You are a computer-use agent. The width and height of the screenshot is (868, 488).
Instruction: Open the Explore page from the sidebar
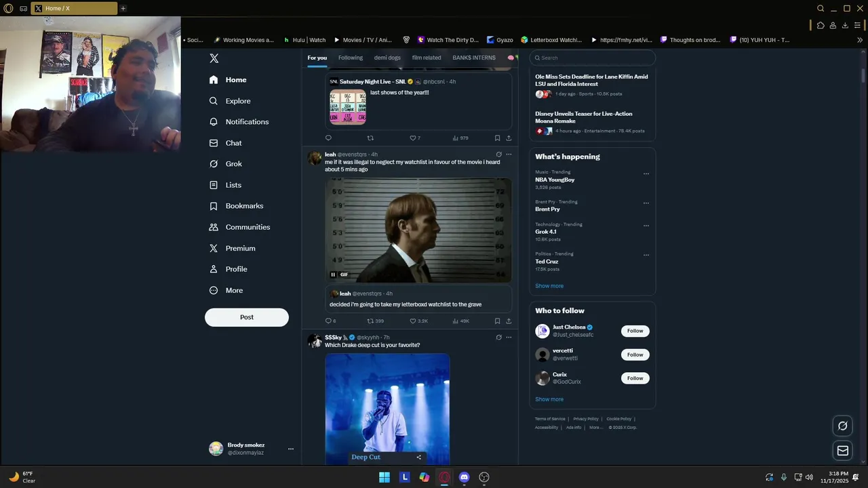point(230,101)
